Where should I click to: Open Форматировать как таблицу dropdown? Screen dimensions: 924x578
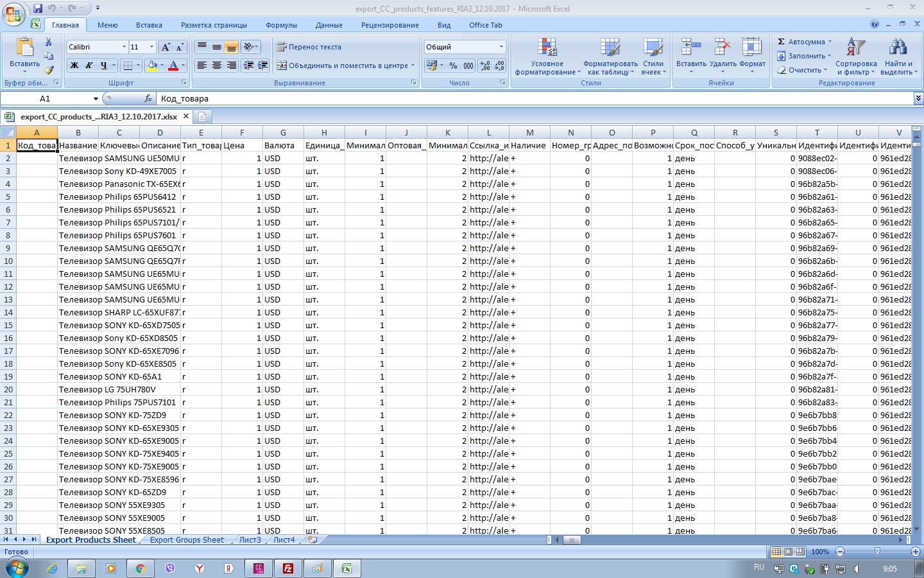coord(610,57)
